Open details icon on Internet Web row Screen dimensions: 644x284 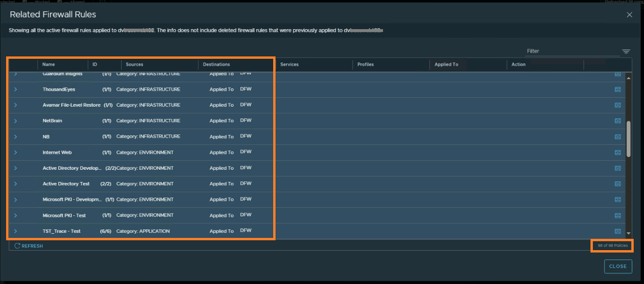click(618, 152)
